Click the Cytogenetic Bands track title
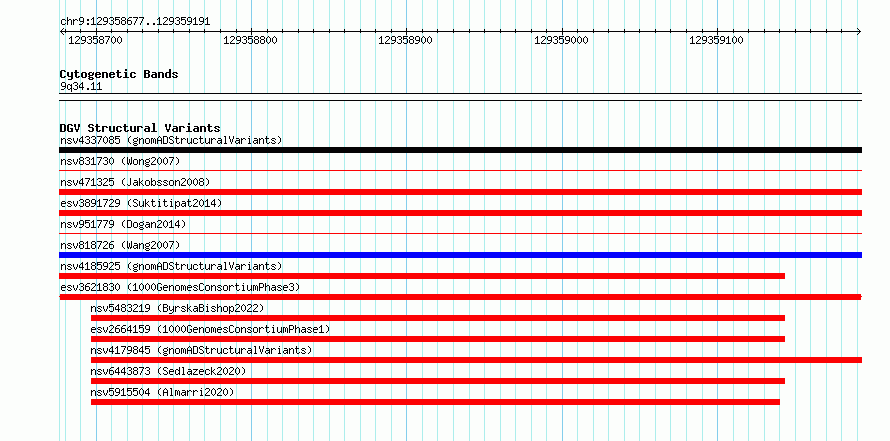 pyautogui.click(x=119, y=74)
